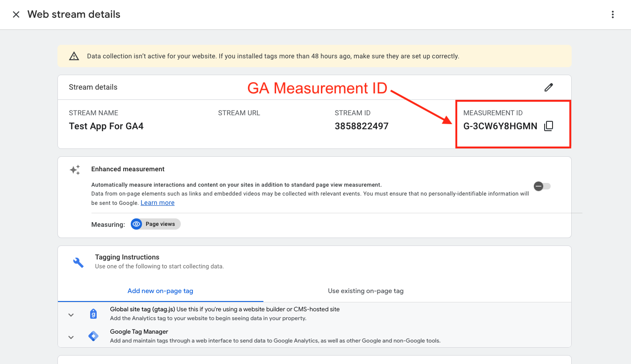
Task: Open the Learn more link
Action: point(157,203)
